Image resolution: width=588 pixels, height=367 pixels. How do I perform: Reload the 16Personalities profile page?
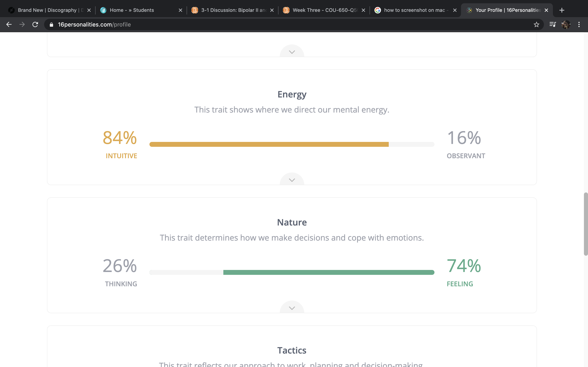[35, 24]
